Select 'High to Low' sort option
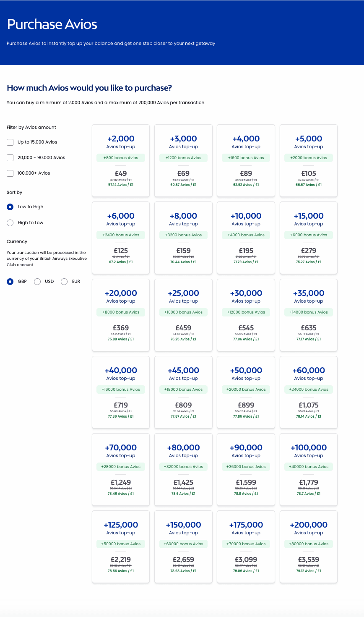This screenshot has height=617, width=364. click(x=10, y=223)
